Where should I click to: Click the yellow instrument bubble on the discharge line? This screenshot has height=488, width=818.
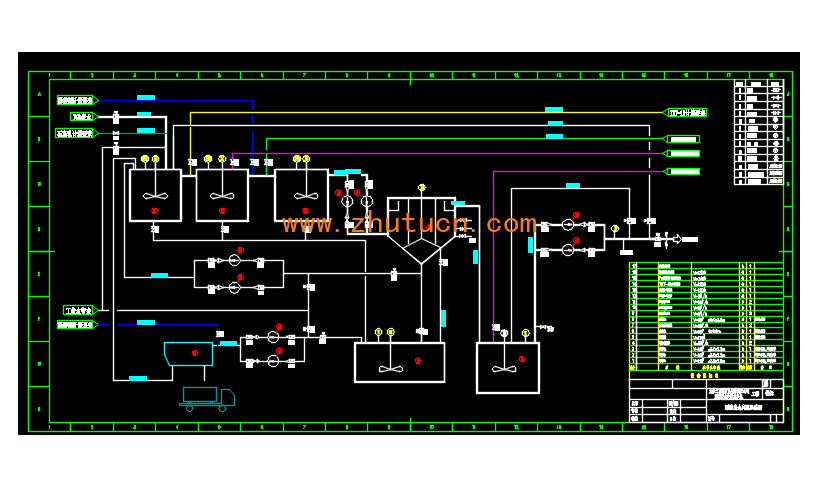click(x=615, y=229)
